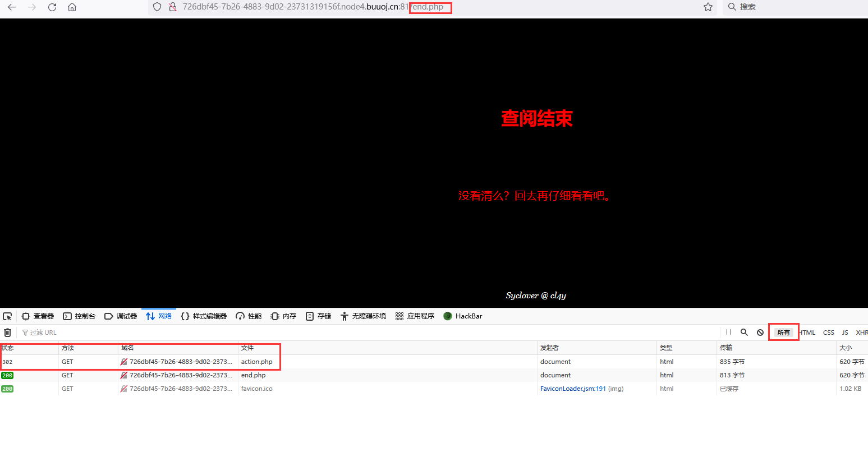Screen dimensions: 868x457
Task: Open the 存储 storage panel
Action: 318,316
